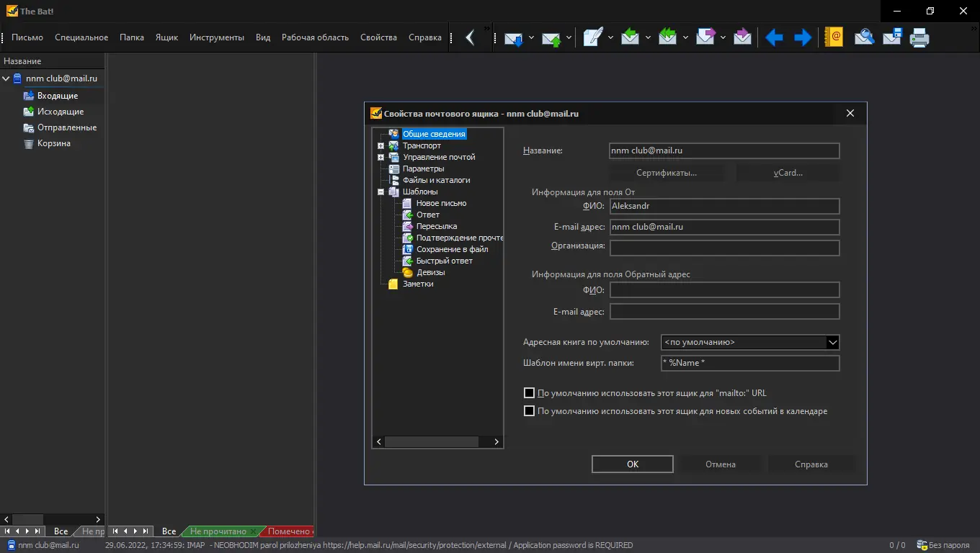Open the Папка menu

pos(132,37)
